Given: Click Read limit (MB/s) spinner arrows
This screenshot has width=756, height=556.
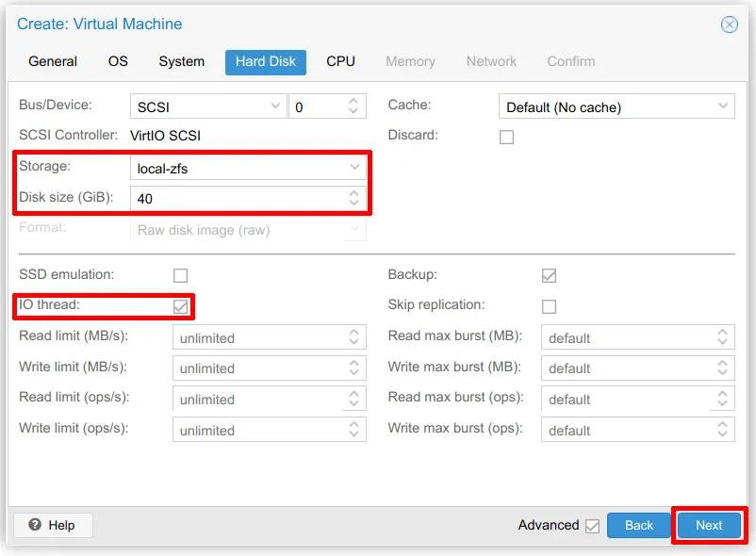Looking at the screenshot, I should click(353, 337).
